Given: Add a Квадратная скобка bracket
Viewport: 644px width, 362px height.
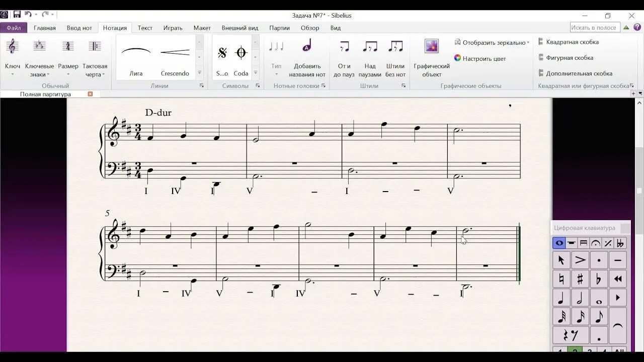Looking at the screenshot, I should point(568,42).
